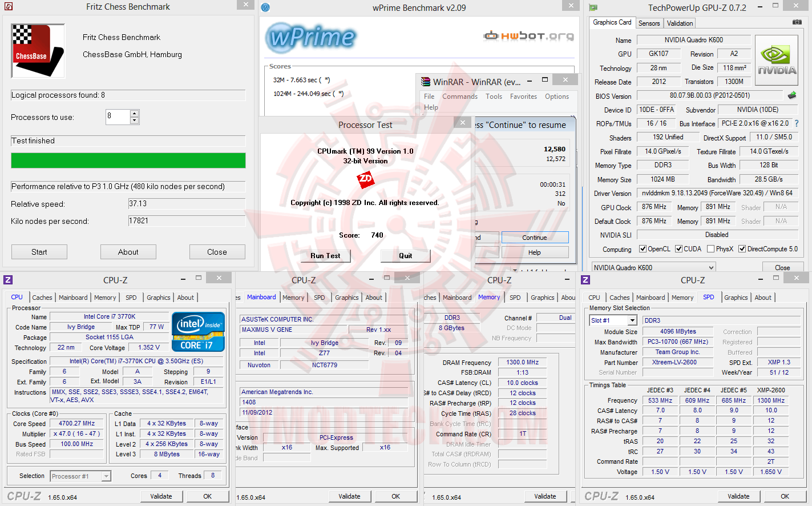Click the Intel Core i7 3770K name field
The image size is (812, 506).
tap(110, 316)
